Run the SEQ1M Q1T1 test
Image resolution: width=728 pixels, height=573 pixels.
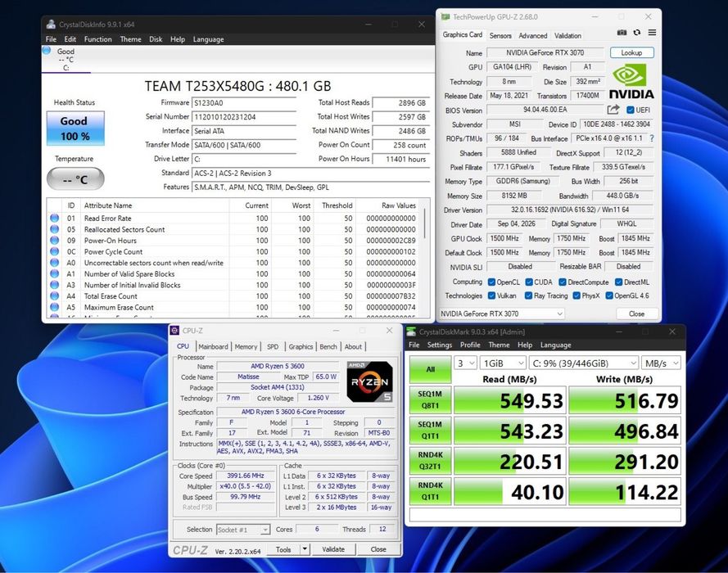click(430, 430)
